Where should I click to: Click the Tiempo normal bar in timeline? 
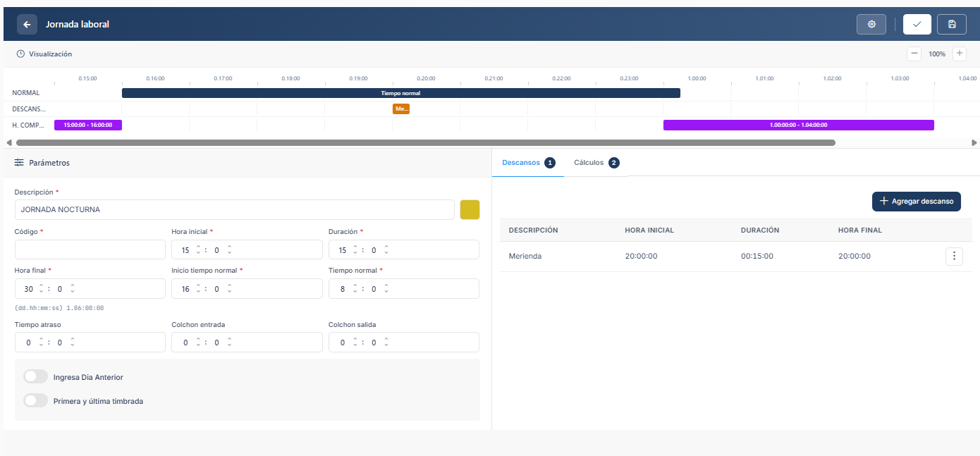tap(400, 93)
